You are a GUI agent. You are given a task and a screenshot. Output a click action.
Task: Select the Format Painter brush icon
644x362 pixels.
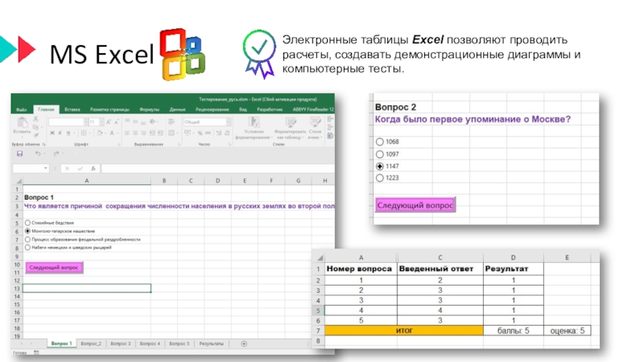click(36, 135)
